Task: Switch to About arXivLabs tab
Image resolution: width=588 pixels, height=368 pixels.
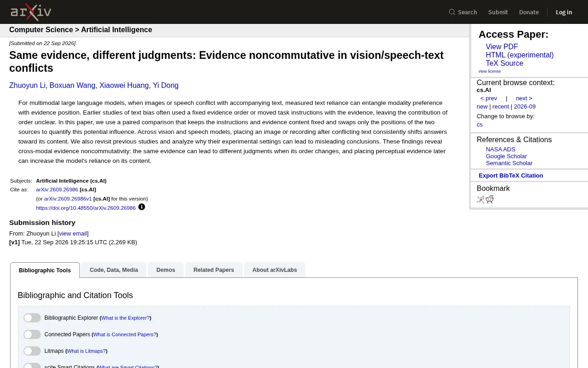Action: [x=275, y=270]
